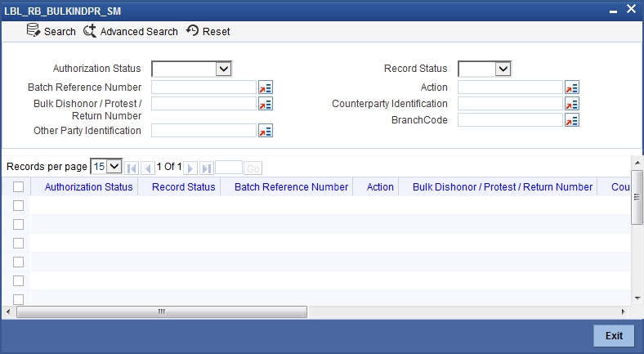Open lookup list for Counterparty Identification

[x=572, y=104]
